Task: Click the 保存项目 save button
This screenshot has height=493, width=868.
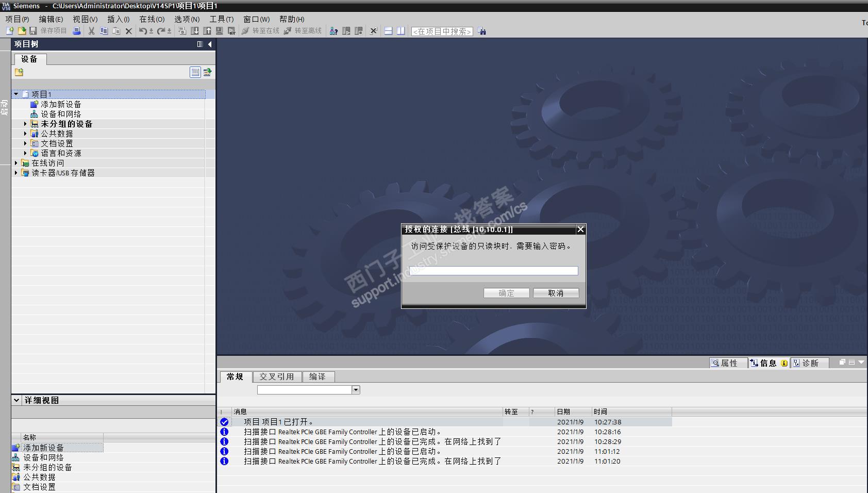Action: pos(48,31)
